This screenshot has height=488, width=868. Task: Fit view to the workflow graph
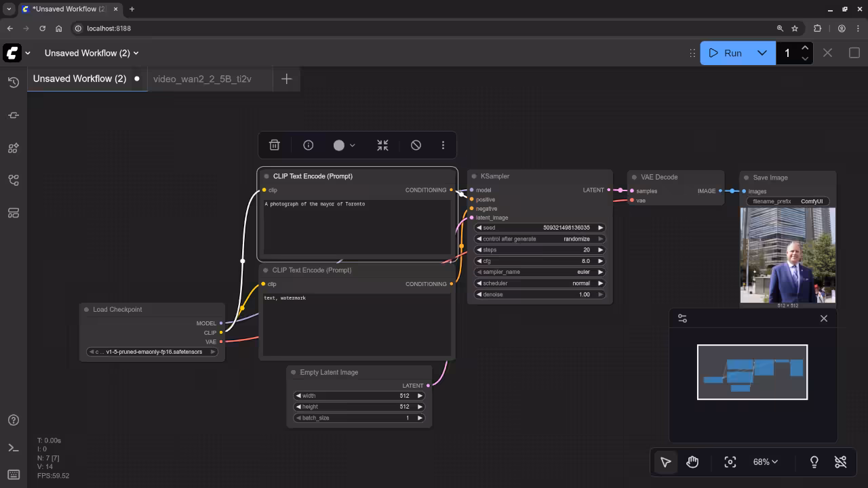click(x=730, y=462)
